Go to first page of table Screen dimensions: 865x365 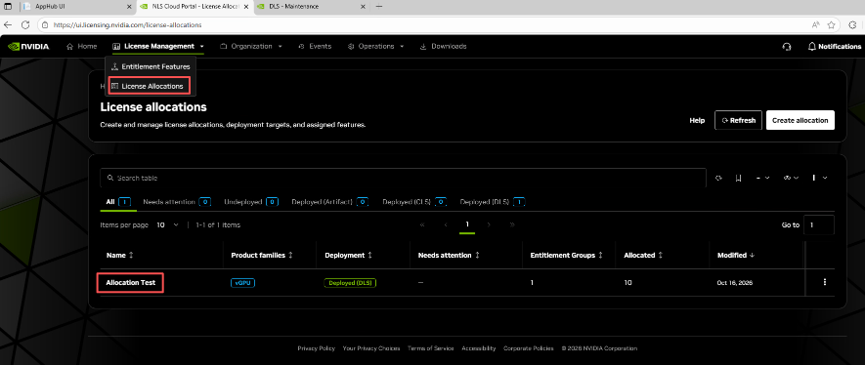click(x=422, y=225)
